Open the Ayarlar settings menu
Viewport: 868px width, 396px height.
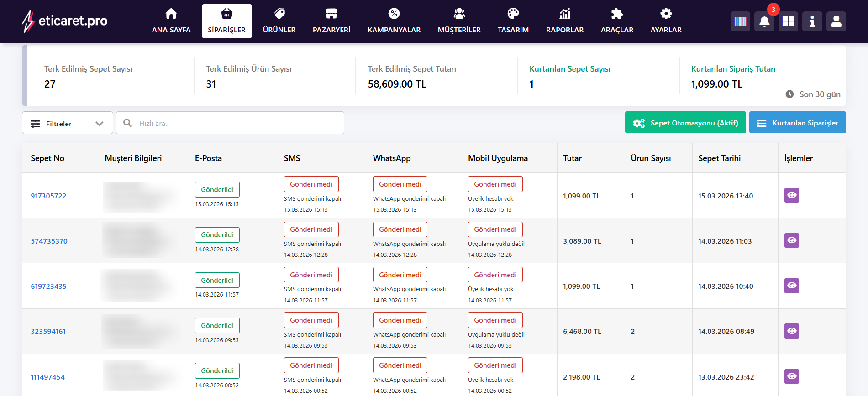tap(666, 21)
